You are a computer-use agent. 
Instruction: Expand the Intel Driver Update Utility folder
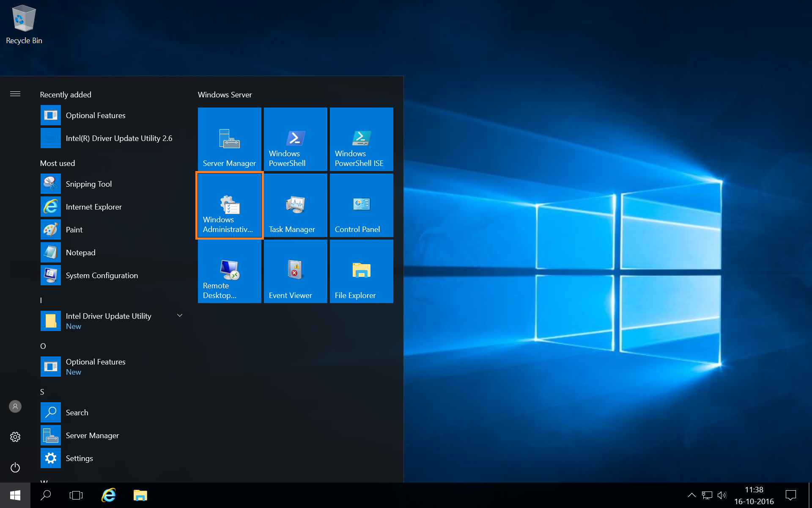(113, 321)
